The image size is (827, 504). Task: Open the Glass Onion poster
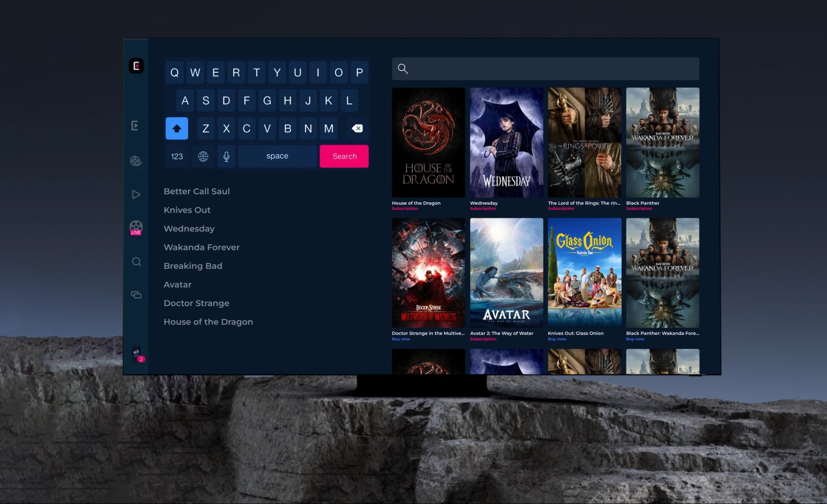coord(585,273)
